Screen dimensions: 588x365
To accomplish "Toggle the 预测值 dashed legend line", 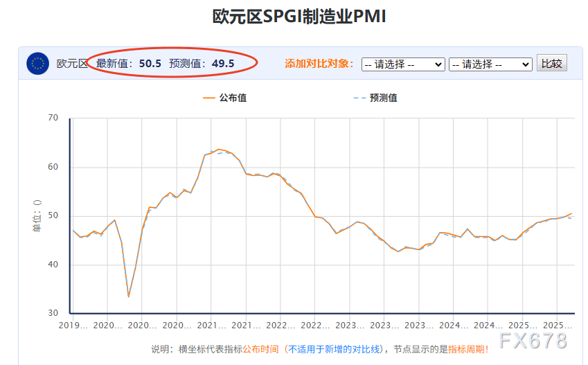I will coord(375,98).
